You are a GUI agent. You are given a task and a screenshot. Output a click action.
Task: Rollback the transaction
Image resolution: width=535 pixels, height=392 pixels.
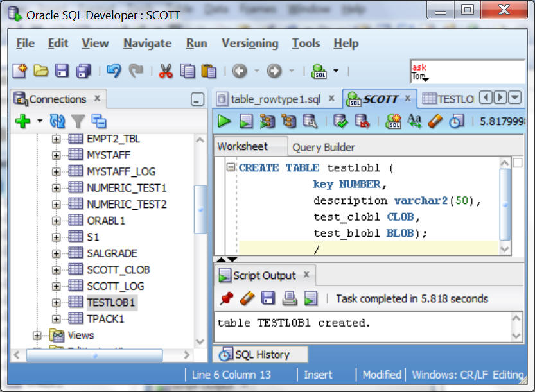[362, 121]
